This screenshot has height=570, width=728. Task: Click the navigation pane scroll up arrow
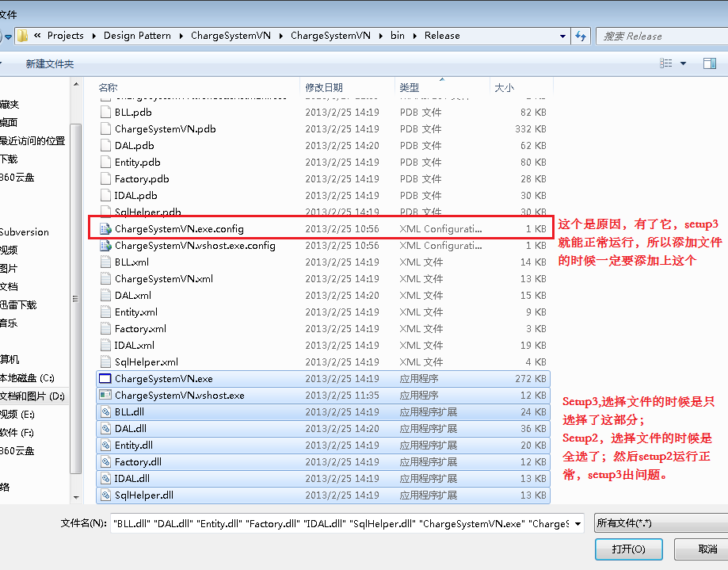click(76, 85)
